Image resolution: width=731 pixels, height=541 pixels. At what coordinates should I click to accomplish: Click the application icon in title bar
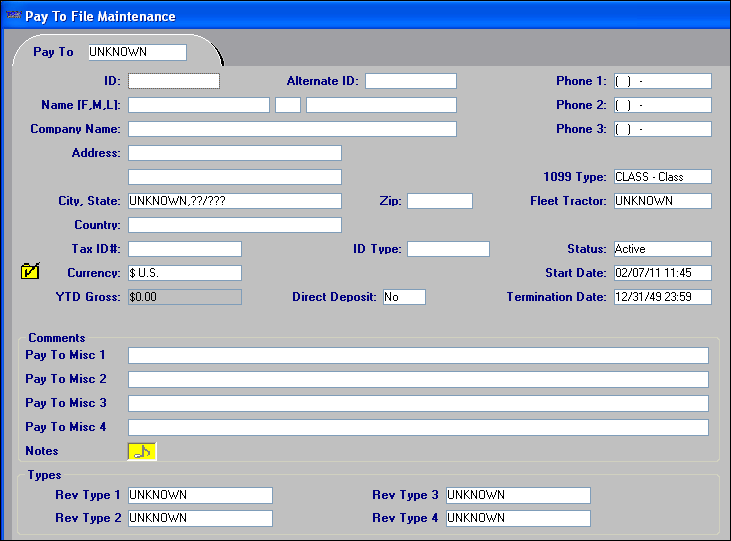click(12, 16)
